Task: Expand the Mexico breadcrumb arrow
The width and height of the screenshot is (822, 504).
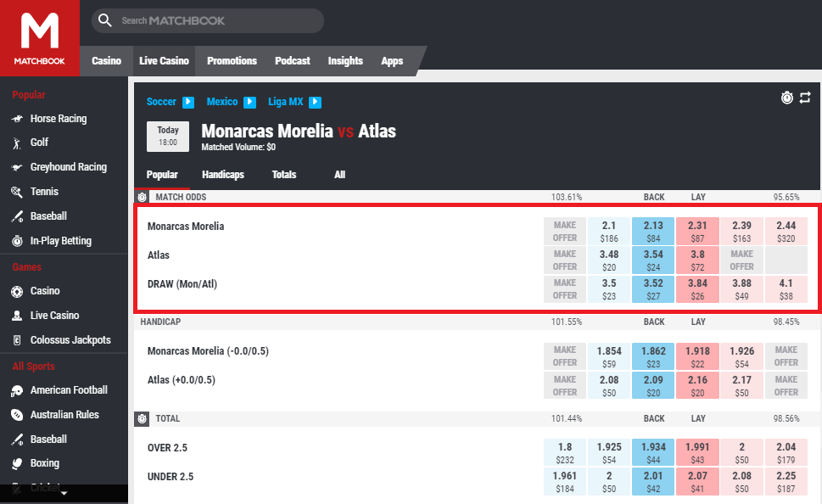Action: coord(250,102)
